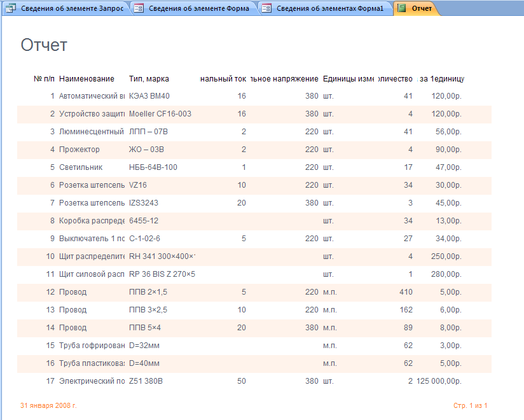
Task: Click the Щит силовой name cell
Action: click(x=92, y=274)
